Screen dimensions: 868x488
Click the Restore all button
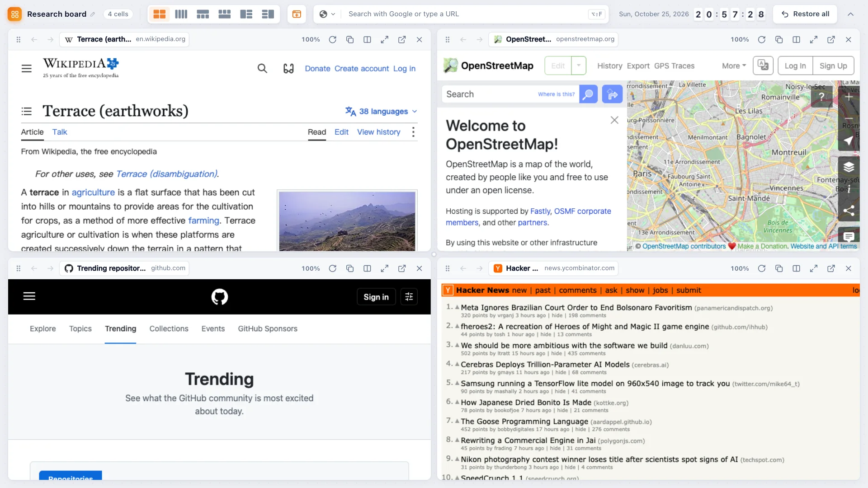pyautogui.click(x=805, y=14)
